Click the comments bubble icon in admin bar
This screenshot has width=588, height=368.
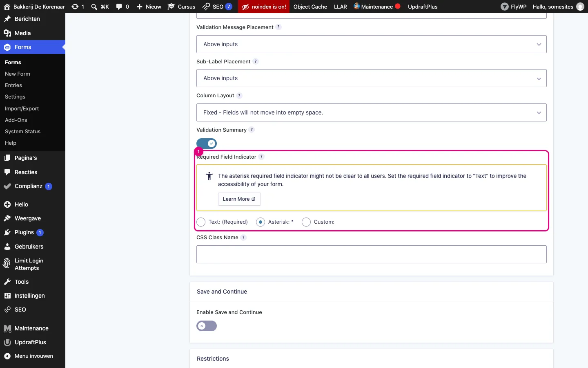[119, 7]
